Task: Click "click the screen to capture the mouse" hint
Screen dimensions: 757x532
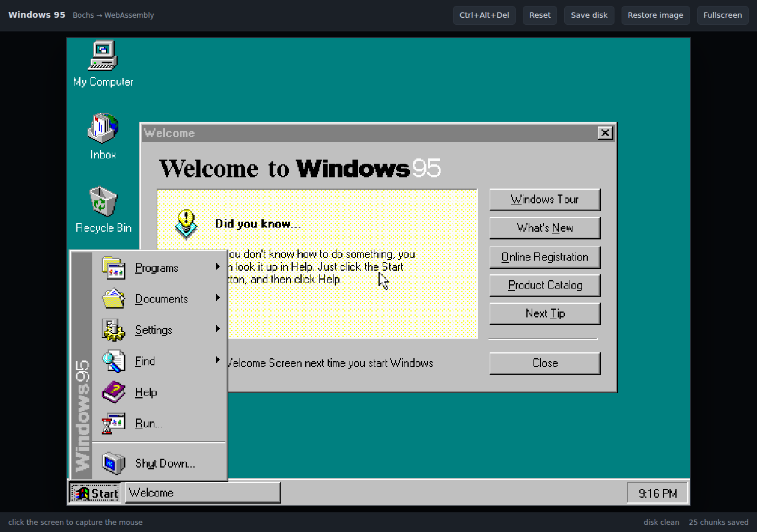Action: pos(75,522)
